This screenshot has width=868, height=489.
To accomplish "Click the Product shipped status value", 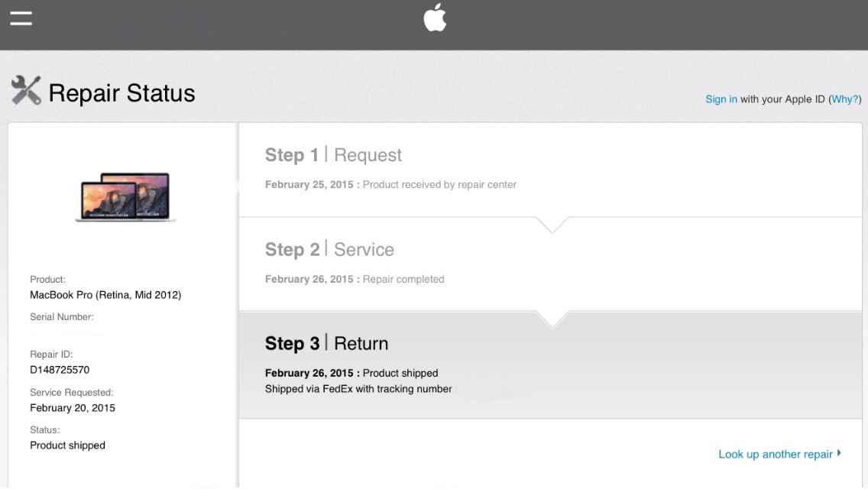I will point(67,445).
